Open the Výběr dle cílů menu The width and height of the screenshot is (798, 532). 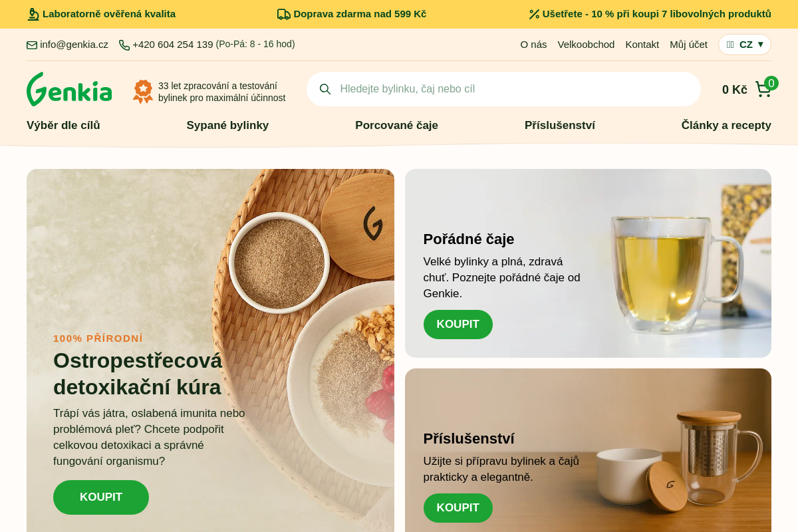tap(63, 125)
